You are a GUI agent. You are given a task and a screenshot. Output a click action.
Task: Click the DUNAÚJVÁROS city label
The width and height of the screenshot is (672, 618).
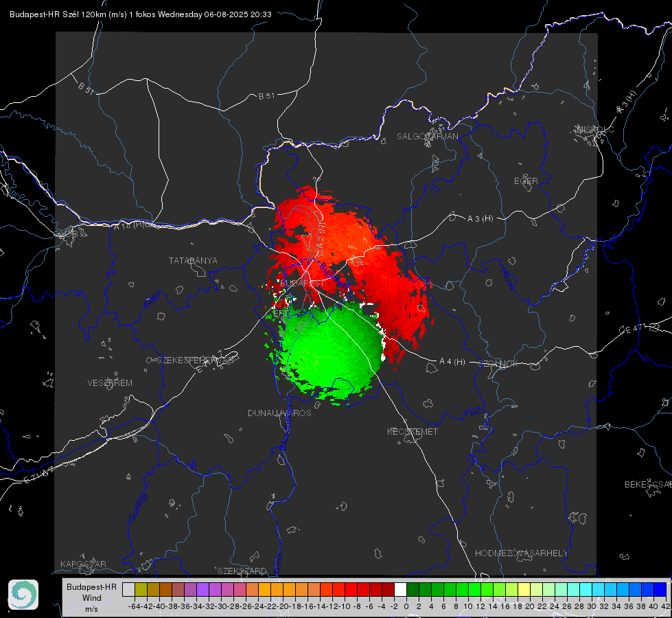(x=279, y=413)
